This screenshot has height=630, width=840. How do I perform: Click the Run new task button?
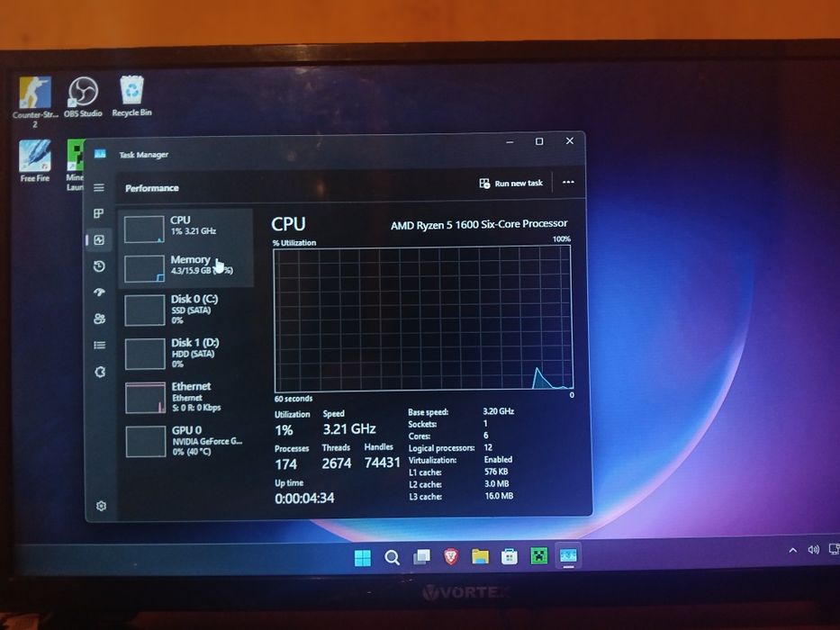click(x=511, y=184)
